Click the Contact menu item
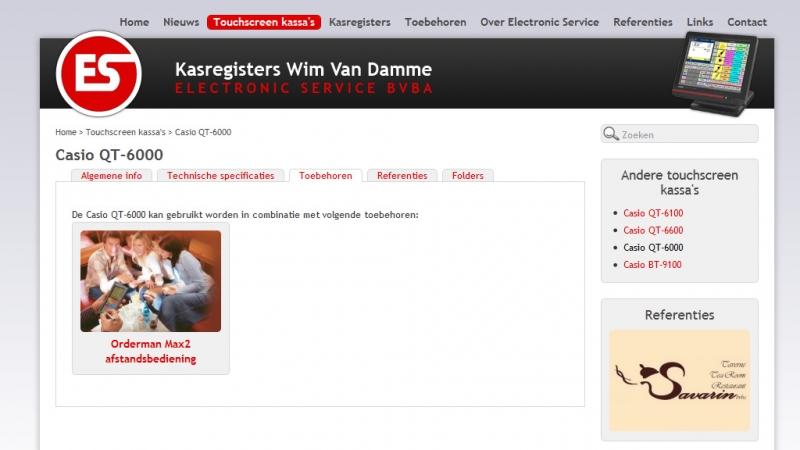 click(x=747, y=22)
